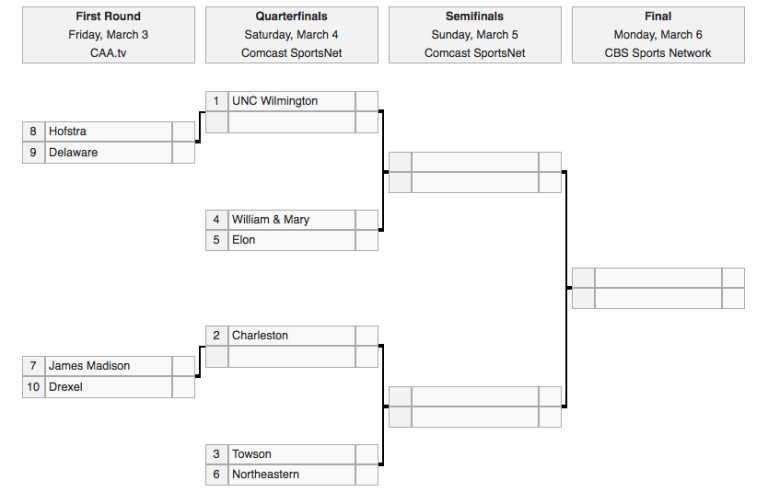Select the Drexel team entry

click(66, 387)
